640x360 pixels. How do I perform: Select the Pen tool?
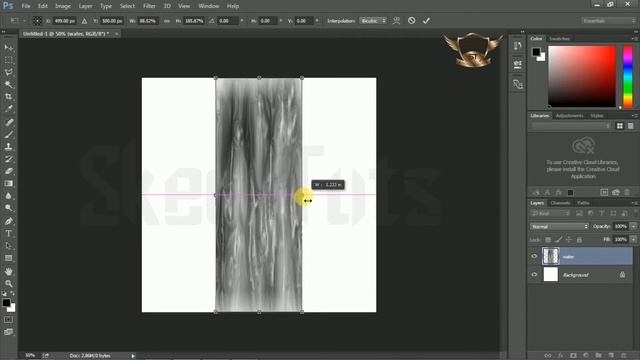[x=9, y=221]
